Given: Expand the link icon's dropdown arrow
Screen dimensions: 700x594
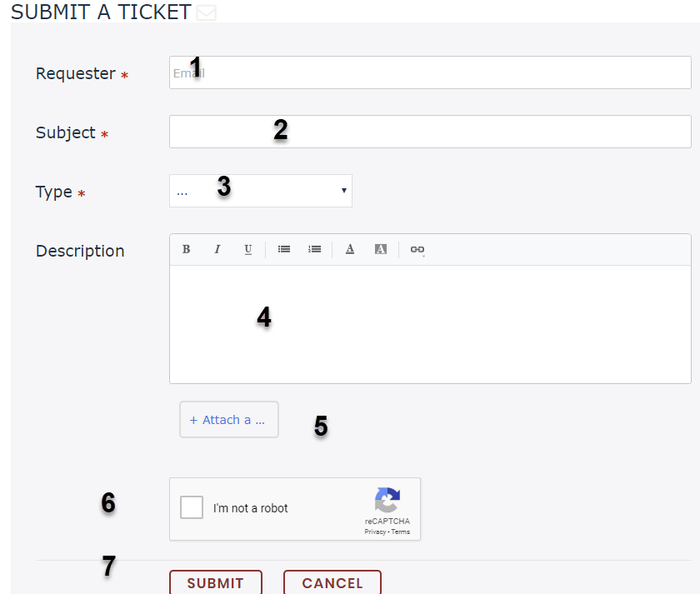Looking at the screenshot, I should tap(422, 255).
